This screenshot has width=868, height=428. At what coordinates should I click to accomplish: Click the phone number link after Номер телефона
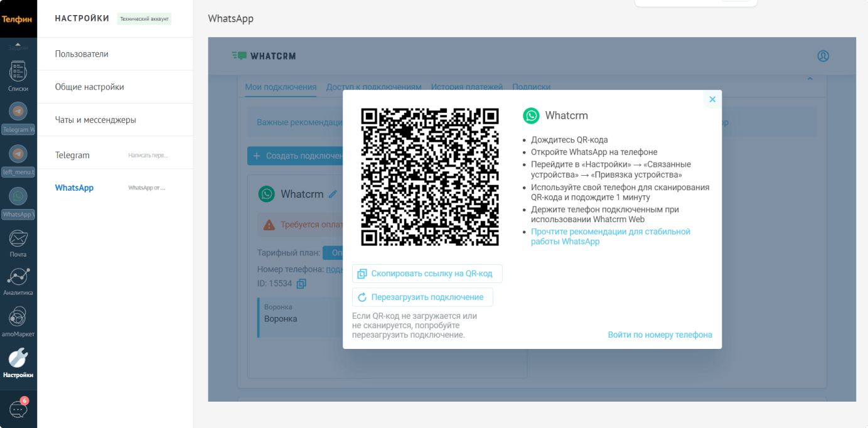(334, 269)
